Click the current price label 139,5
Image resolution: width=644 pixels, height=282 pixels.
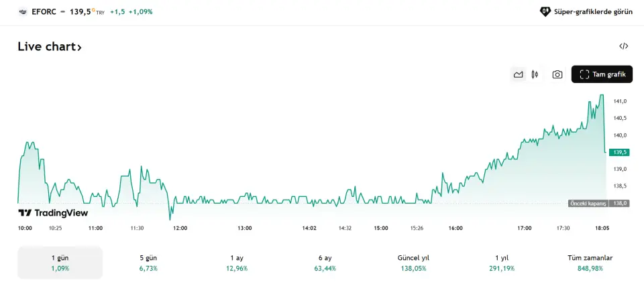[x=619, y=152]
